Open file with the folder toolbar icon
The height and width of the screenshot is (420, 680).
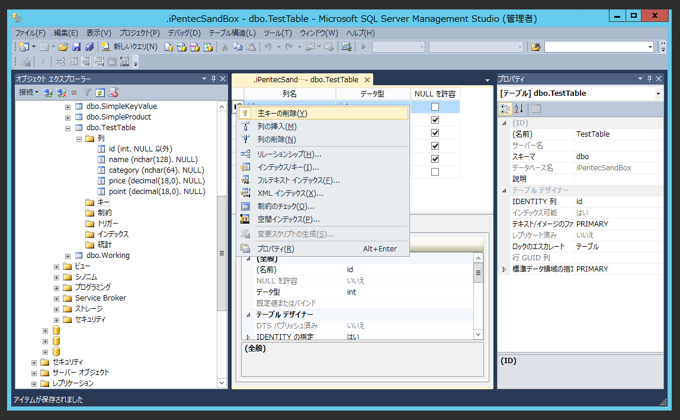click(63, 46)
